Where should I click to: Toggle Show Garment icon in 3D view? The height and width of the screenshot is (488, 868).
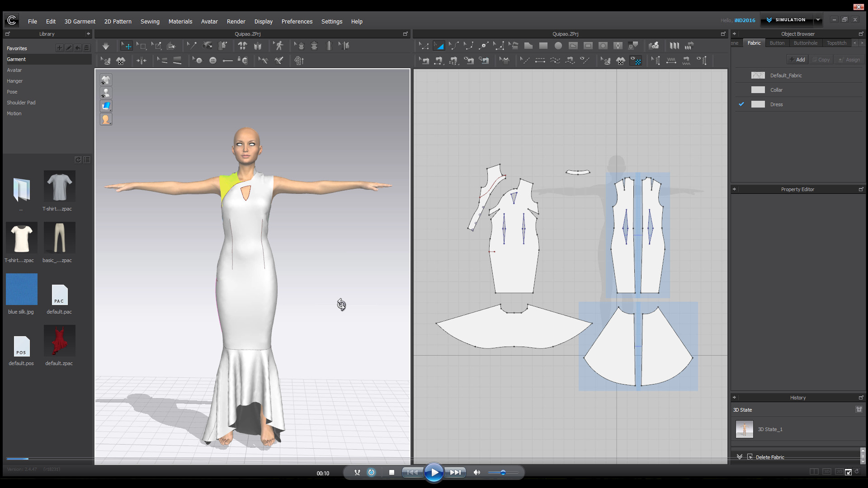(106, 80)
